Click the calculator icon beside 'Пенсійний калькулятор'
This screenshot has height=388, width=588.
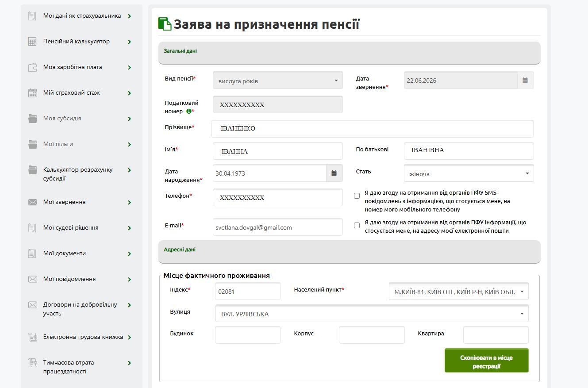pyautogui.click(x=32, y=42)
